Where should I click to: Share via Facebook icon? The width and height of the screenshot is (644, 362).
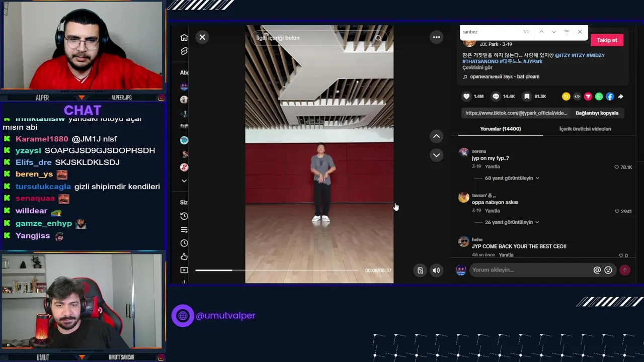click(x=610, y=97)
